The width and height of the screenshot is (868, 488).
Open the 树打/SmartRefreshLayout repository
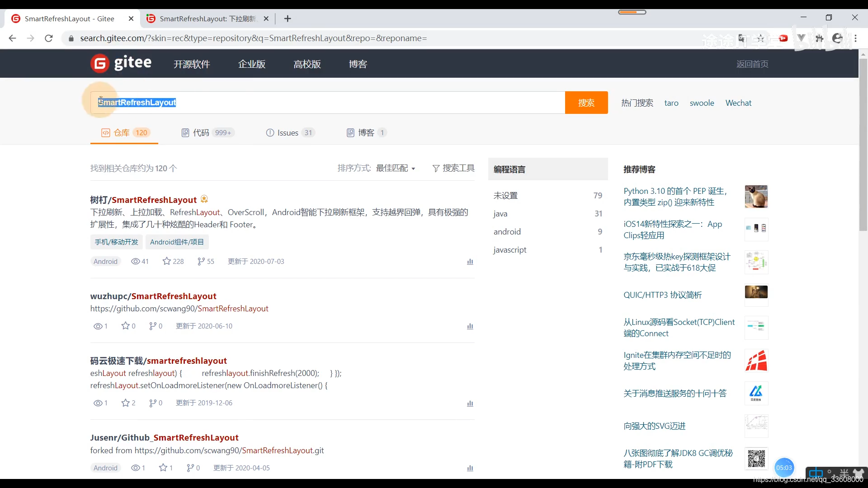point(143,200)
